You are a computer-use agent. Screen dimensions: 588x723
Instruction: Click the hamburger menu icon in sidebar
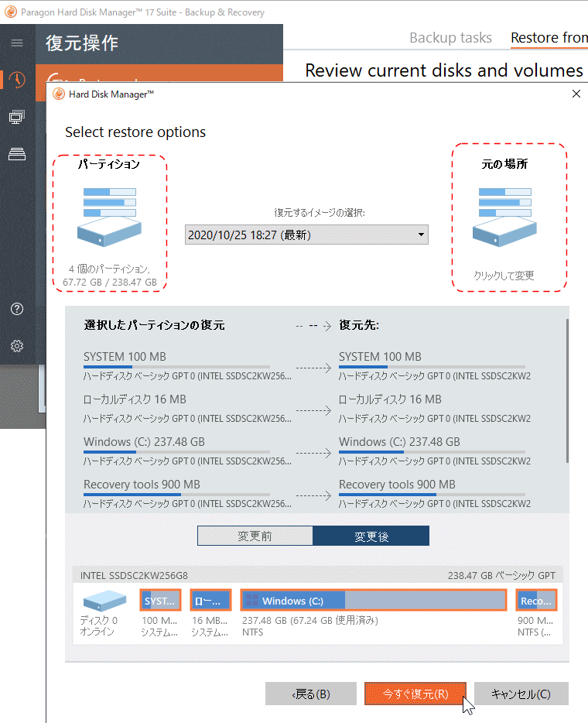pos(16,43)
